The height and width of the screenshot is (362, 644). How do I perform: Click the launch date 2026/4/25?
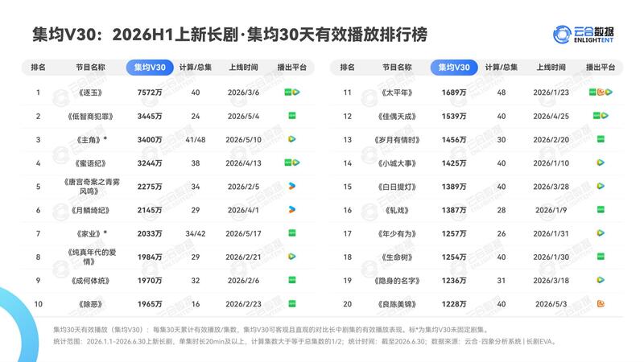point(551,116)
